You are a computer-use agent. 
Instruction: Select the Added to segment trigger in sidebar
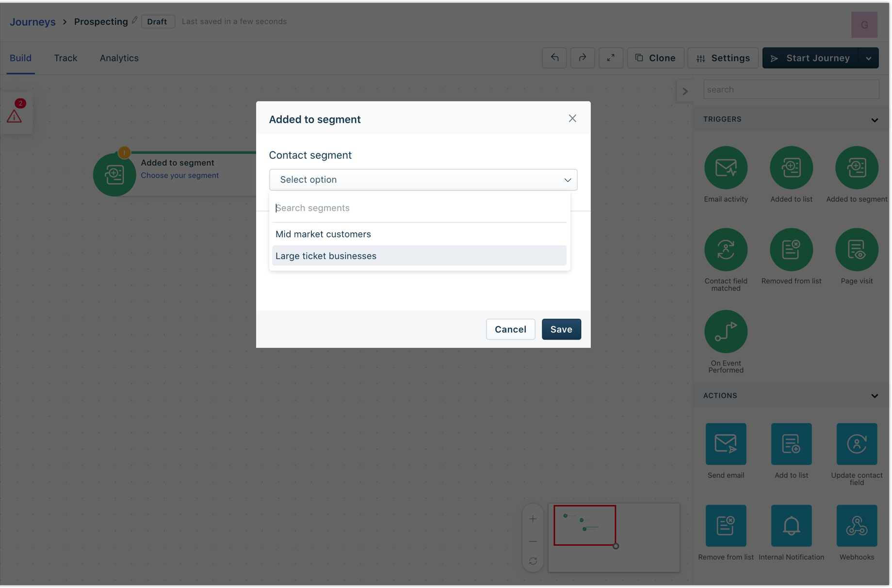[x=857, y=167]
